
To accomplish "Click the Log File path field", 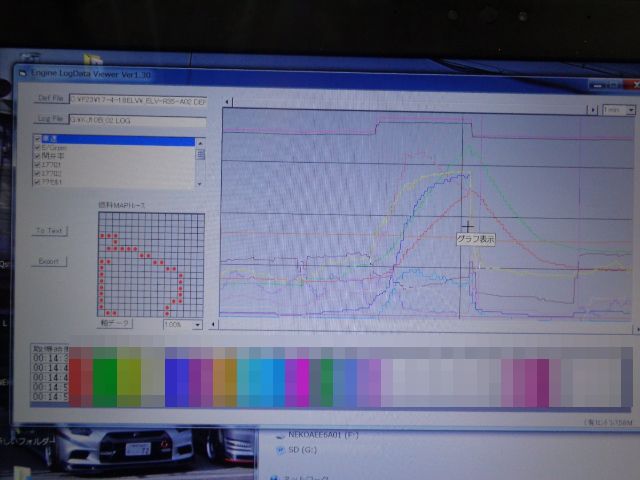I will 137,122.
